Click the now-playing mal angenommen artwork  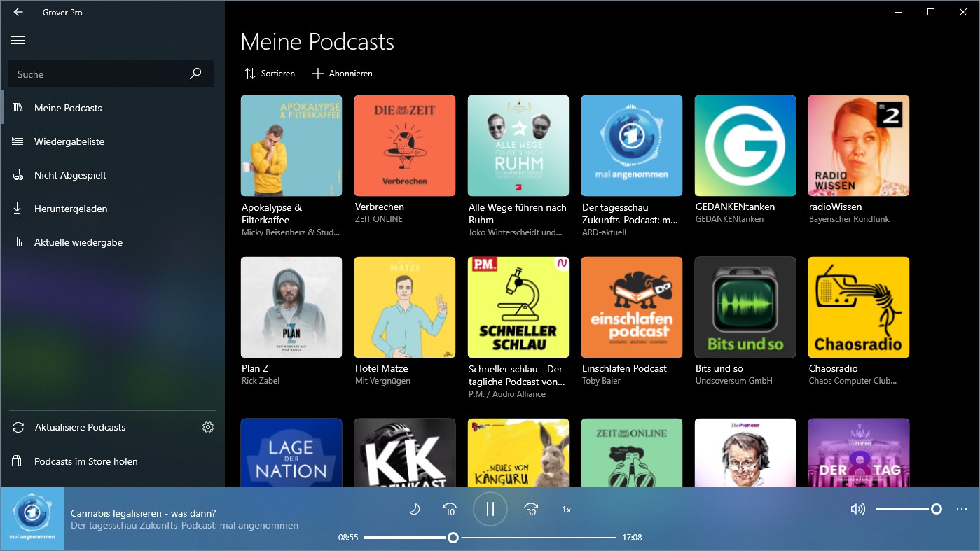click(32, 519)
